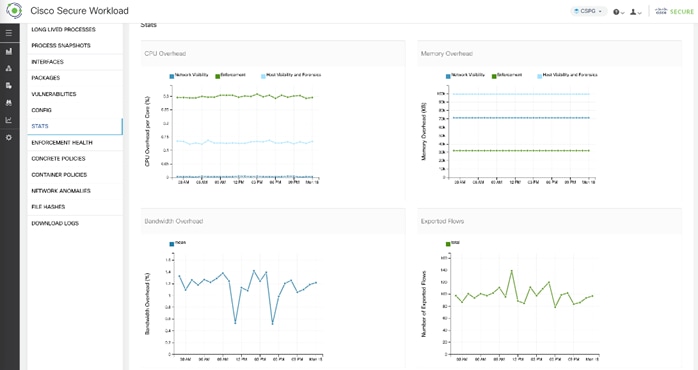698x370 pixels.
Task: Toggle Enforcement series in CPU Overhead legend
Action: click(230, 75)
